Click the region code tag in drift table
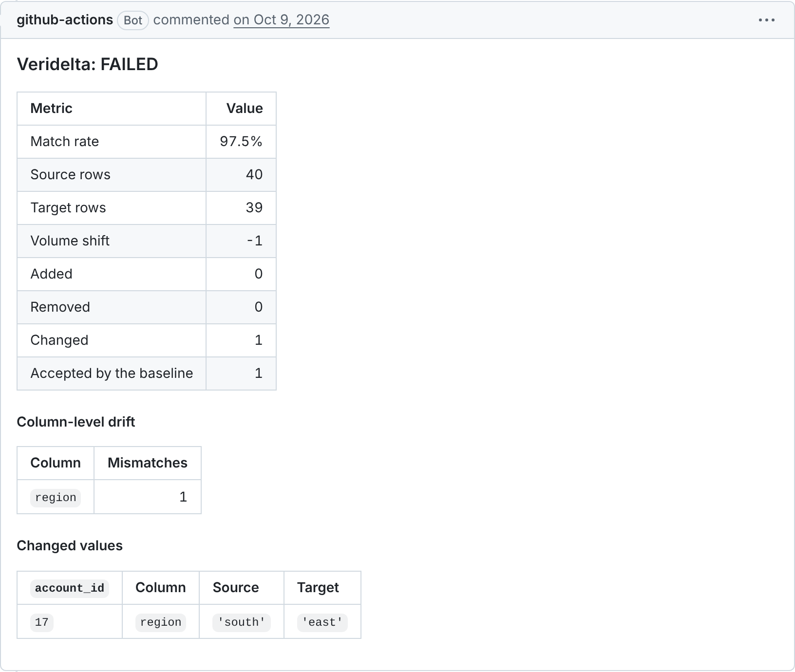Image resolution: width=795 pixels, height=672 pixels. pos(56,497)
